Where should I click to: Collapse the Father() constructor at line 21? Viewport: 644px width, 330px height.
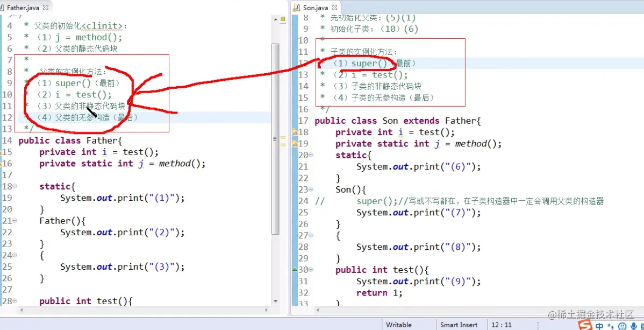coord(15,221)
